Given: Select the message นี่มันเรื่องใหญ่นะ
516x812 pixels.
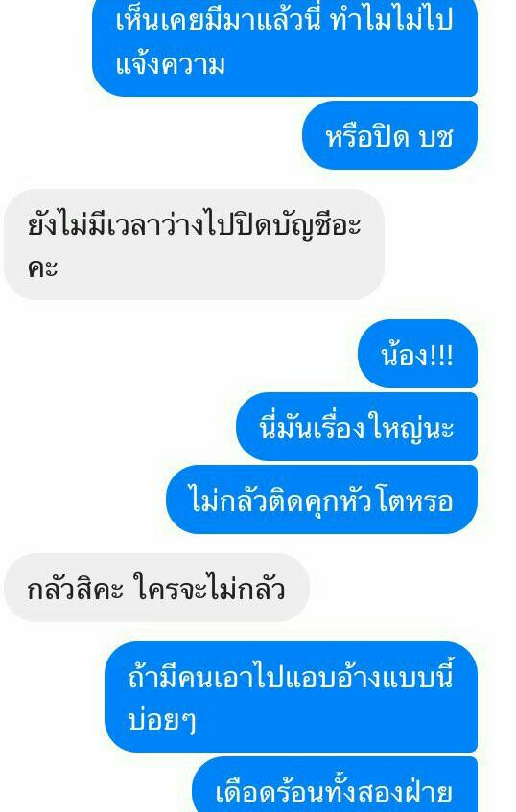Looking at the screenshot, I should point(357,427).
